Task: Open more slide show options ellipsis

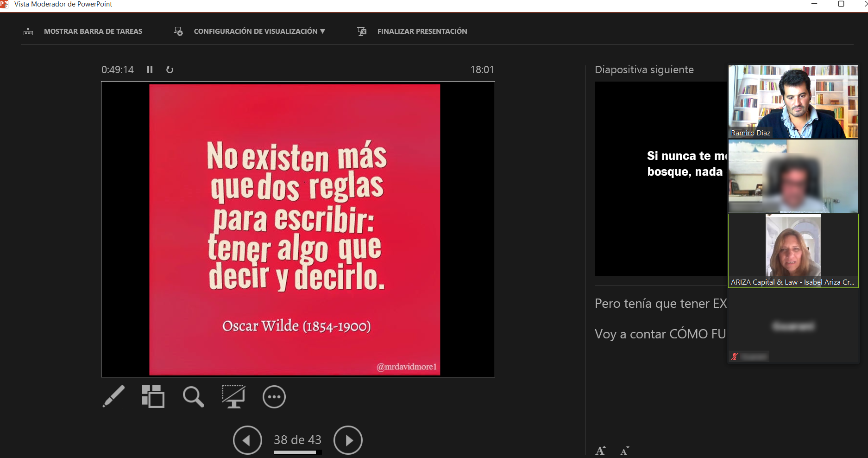Action: tap(274, 397)
